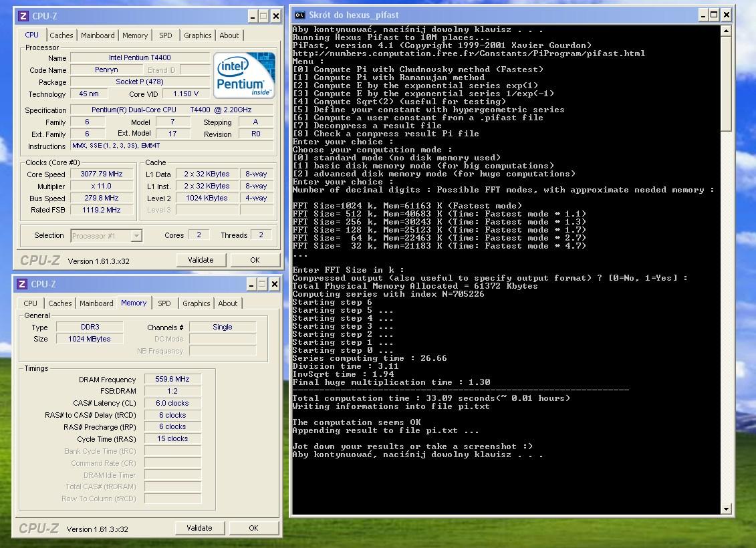Viewport: 756px width, 548px height.
Task: Open SPD tab in top CPU-Z window
Action: (165, 35)
